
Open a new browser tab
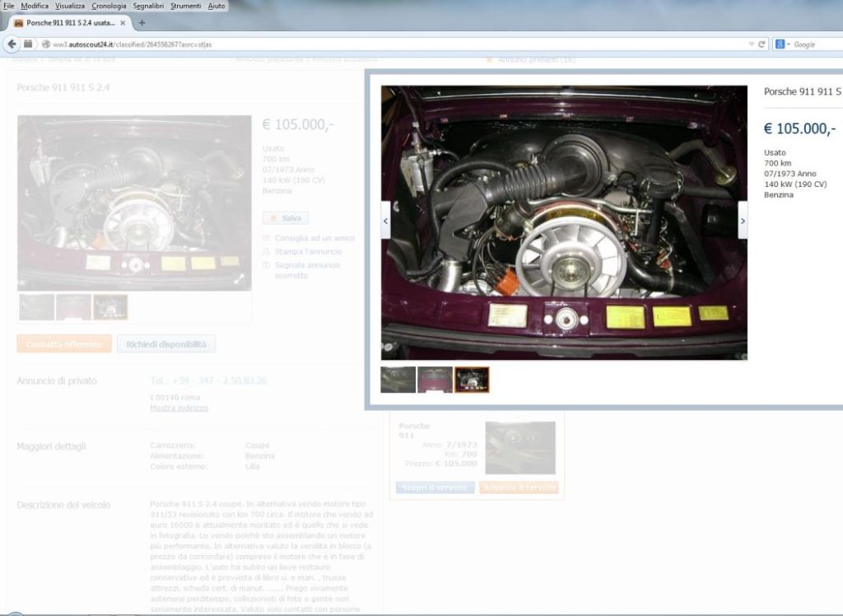(142, 23)
